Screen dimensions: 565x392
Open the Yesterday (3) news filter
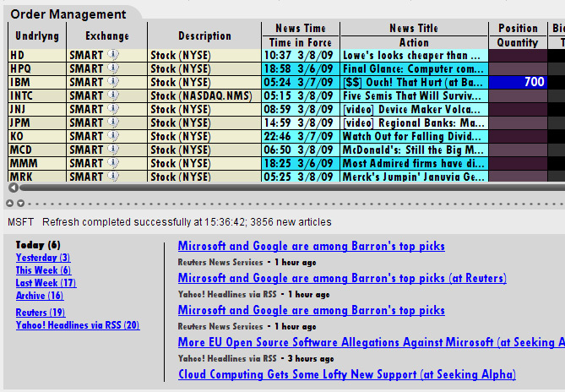(x=43, y=258)
